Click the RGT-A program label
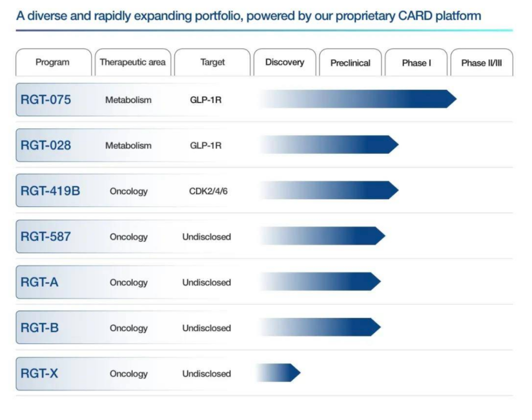532x420 pixels. pyautogui.click(x=39, y=282)
